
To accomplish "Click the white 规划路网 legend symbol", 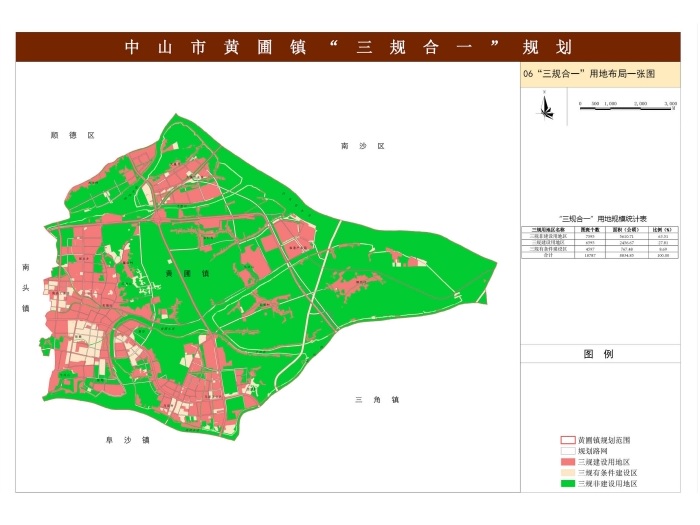I will pyautogui.click(x=567, y=451).
